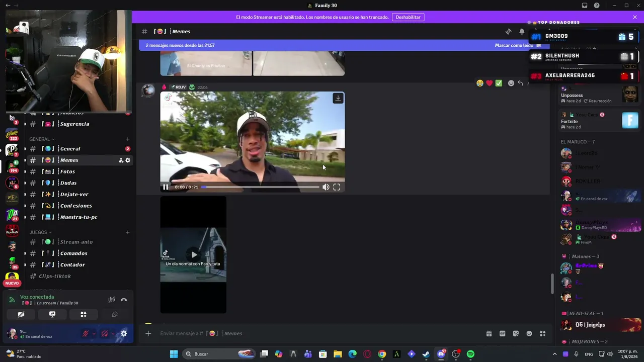React with the green checkmark quick reaction

499,83
